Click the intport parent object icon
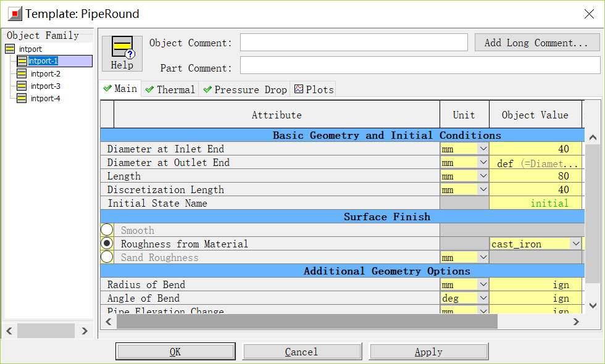This screenshot has height=364, width=605. (10, 49)
